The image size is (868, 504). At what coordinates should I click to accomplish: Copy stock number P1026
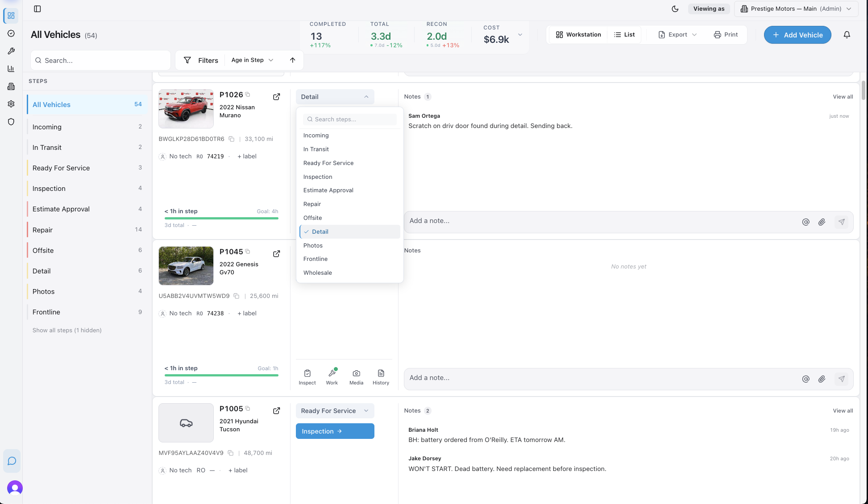(x=248, y=95)
